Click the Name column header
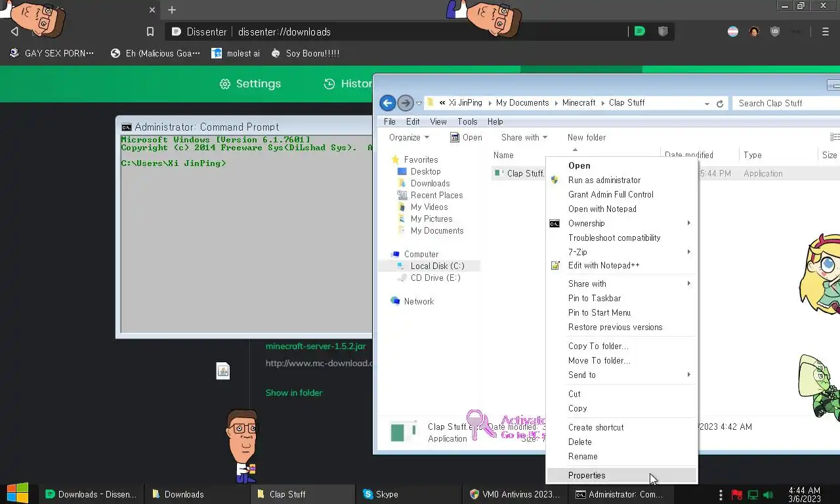 click(x=503, y=155)
